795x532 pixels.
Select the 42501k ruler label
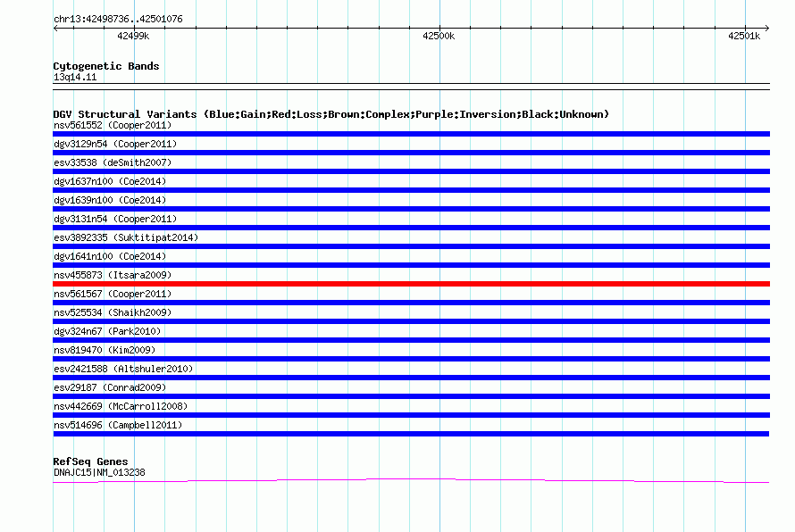744,36
